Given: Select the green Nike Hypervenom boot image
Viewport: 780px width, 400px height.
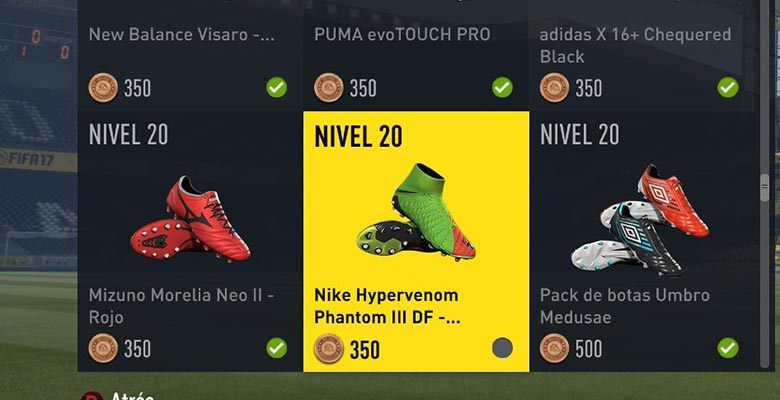Looking at the screenshot, I should point(416,212).
